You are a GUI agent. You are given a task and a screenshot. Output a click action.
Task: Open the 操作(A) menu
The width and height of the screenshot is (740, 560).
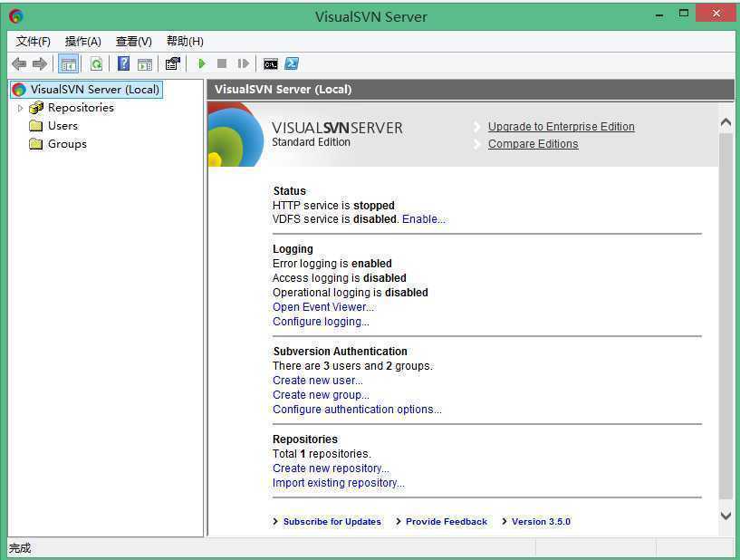83,42
